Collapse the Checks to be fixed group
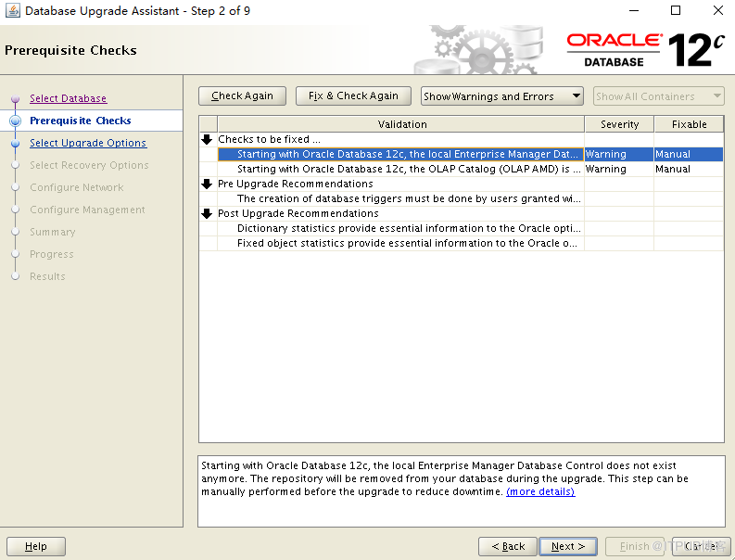The image size is (735, 560). (x=207, y=139)
